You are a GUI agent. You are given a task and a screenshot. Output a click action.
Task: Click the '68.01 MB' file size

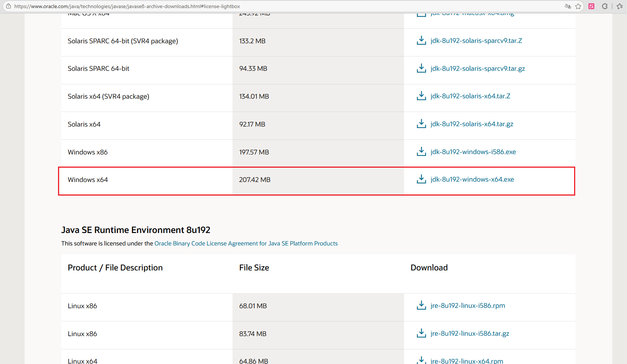253,306
